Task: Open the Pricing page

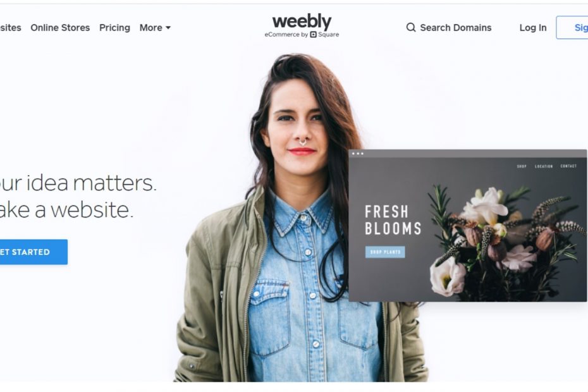Action: click(114, 28)
